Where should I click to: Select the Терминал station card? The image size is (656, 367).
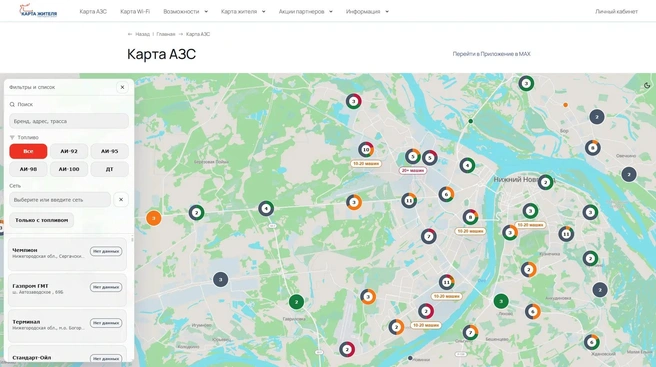click(x=67, y=326)
